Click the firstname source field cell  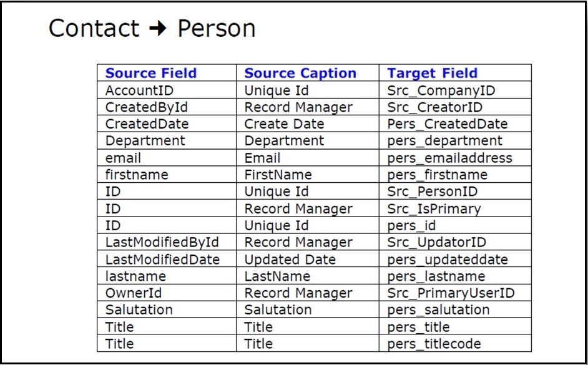pyautogui.click(x=167, y=175)
